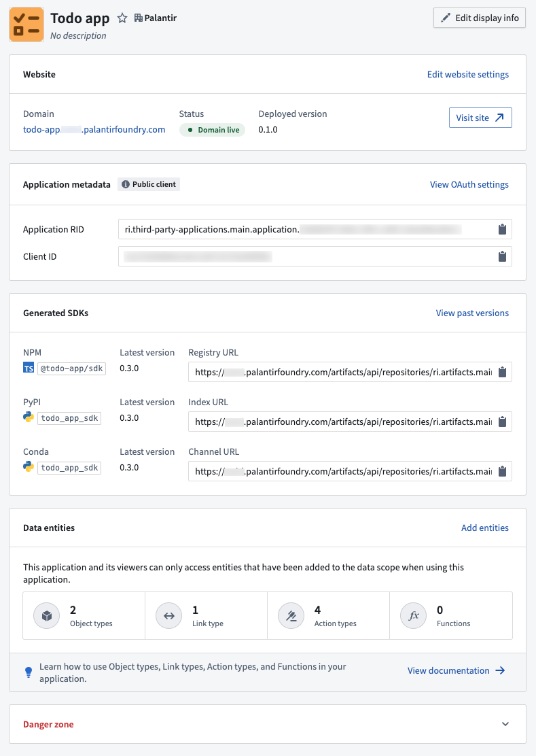Click the Python icon in the PyPI row
536x756 pixels.
(x=29, y=417)
